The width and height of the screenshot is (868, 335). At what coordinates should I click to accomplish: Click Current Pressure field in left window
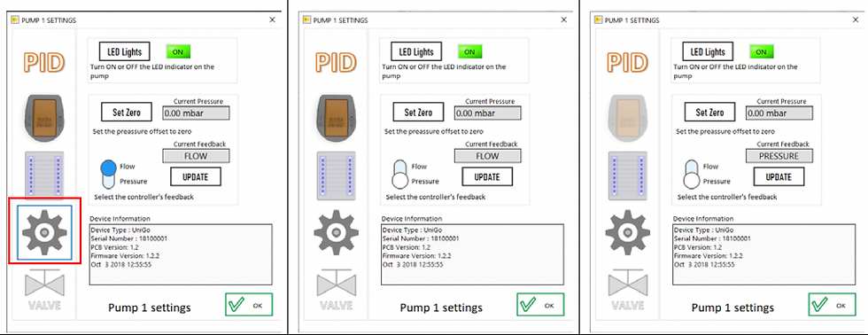click(196, 113)
